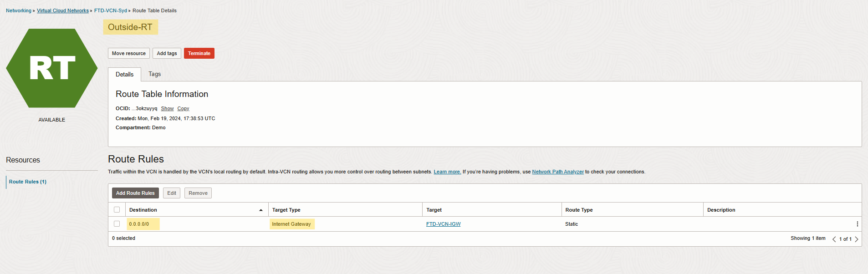Select Route Rules (1) in Resources
Viewport: 868px width, 274px height.
tap(28, 182)
